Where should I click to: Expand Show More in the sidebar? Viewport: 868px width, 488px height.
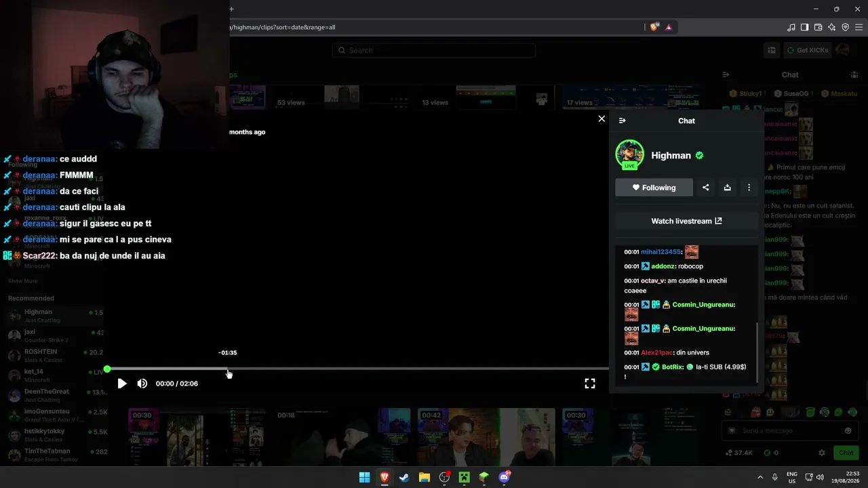[x=23, y=281]
